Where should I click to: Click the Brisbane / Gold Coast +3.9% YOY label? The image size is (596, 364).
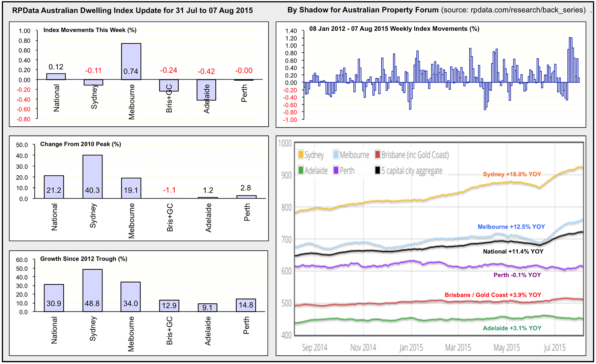point(493,295)
